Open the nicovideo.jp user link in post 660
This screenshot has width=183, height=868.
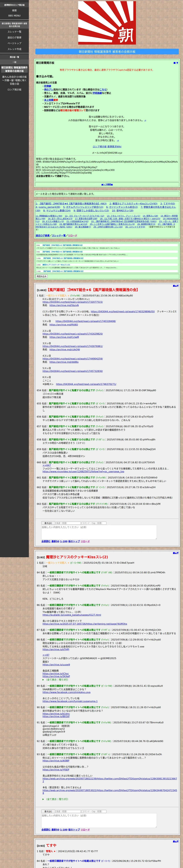click(x=83, y=471)
